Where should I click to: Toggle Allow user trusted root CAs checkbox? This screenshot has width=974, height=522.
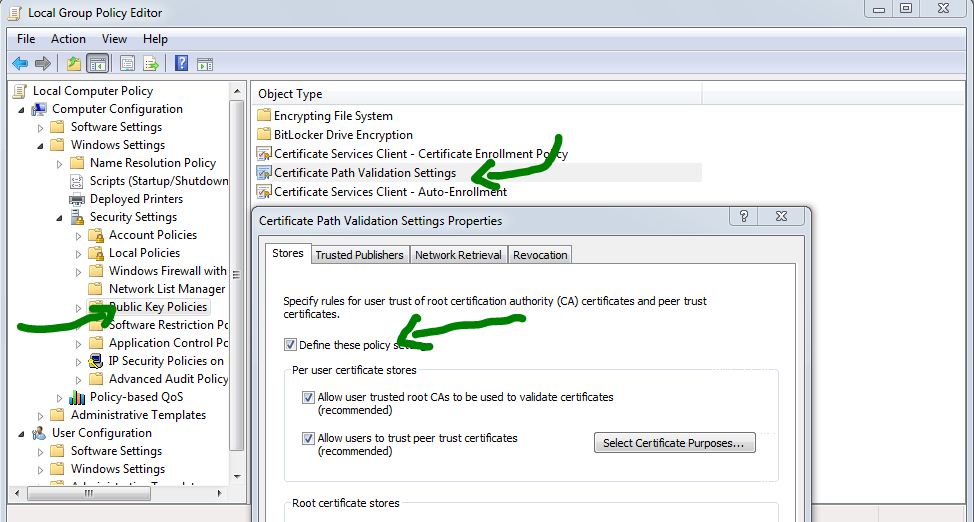pos(308,397)
